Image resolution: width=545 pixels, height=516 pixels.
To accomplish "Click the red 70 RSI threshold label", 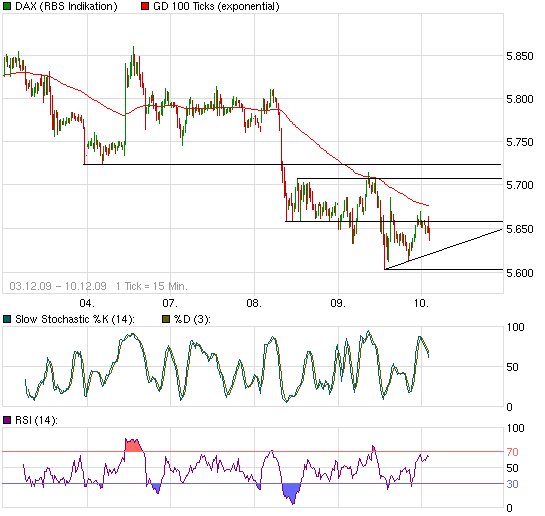I will (512, 452).
